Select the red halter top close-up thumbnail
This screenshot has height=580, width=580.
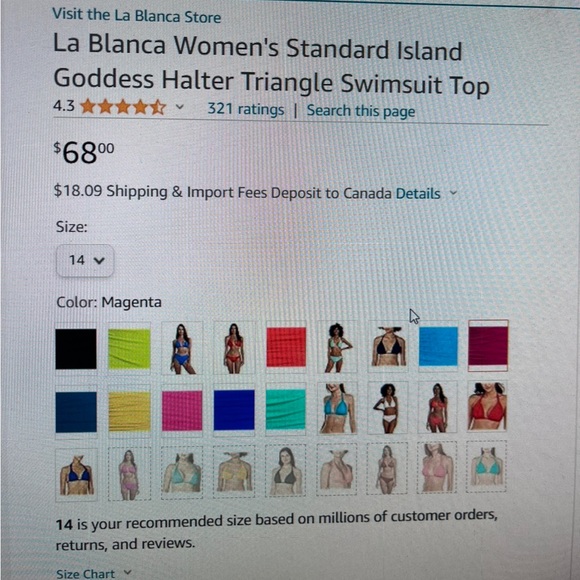coord(487,406)
